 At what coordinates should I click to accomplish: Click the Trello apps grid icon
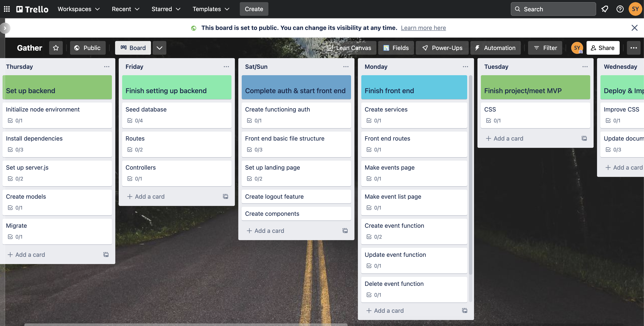7,9
